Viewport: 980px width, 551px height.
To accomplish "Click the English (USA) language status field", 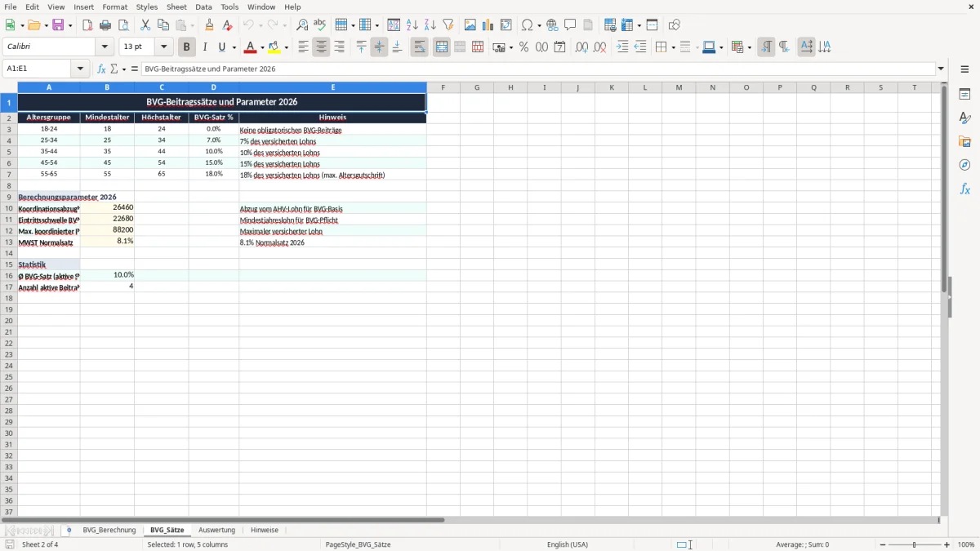I will coord(568,544).
